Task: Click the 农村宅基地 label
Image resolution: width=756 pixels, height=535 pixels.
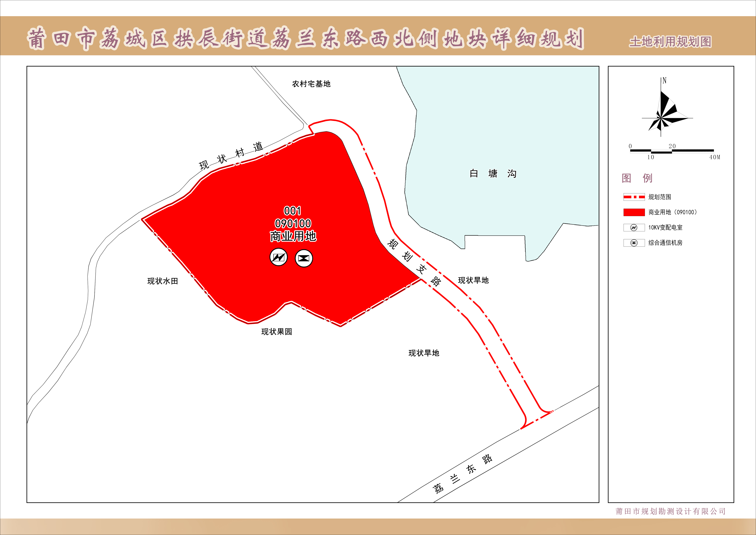Action: point(311,84)
